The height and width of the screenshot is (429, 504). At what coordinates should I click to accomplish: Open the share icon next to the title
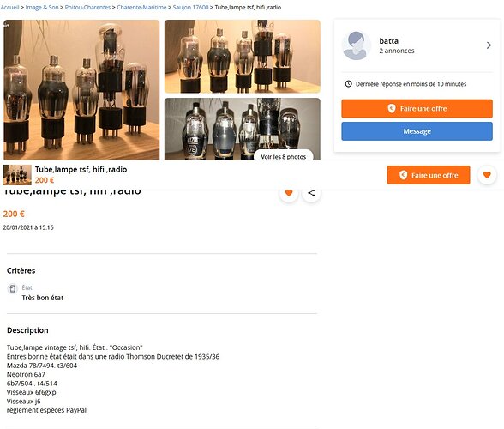pyautogui.click(x=311, y=193)
